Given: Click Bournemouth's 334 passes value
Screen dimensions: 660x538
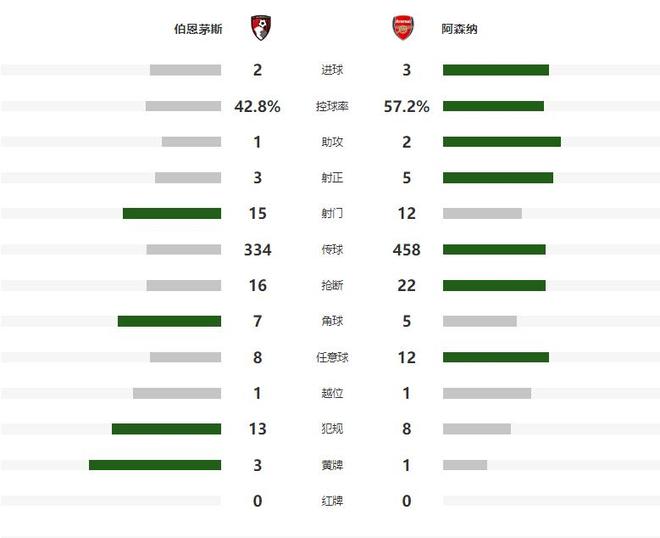Looking at the screenshot, I should [258, 249].
